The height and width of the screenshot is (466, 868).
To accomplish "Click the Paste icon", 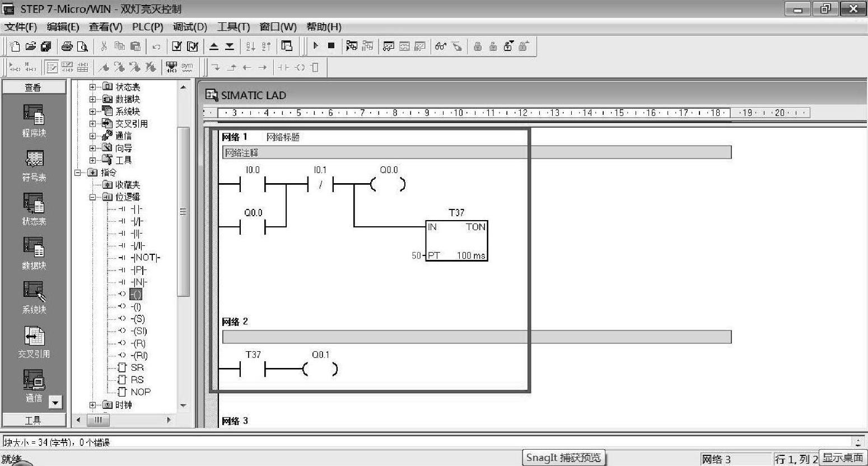I will [135, 46].
